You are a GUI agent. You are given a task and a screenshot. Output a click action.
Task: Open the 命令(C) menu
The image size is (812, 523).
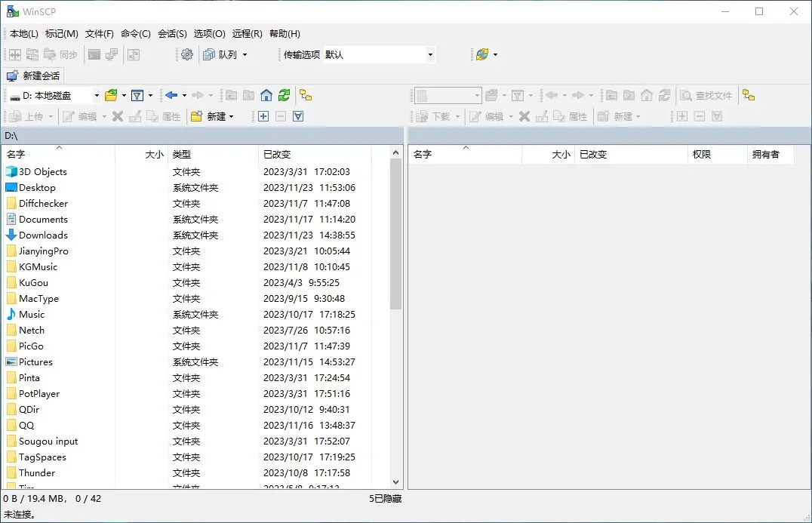pyautogui.click(x=136, y=34)
